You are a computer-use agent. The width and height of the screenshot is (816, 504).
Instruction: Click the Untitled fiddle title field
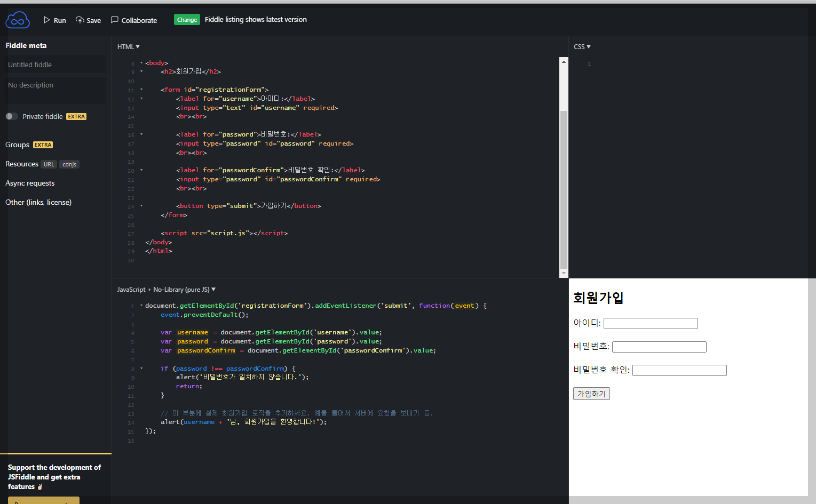[x=56, y=65]
